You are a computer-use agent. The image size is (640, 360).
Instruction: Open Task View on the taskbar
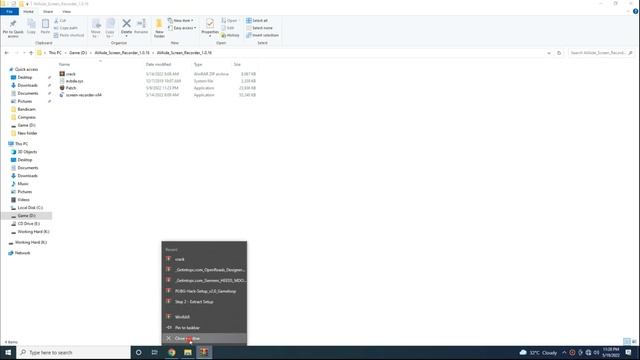(x=154, y=352)
